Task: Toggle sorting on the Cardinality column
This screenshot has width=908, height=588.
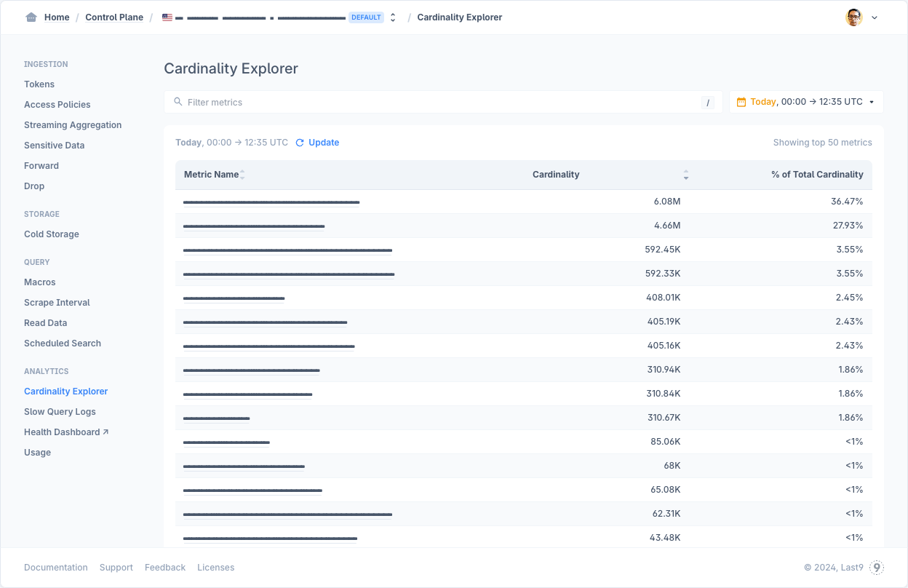Action: pos(686,175)
